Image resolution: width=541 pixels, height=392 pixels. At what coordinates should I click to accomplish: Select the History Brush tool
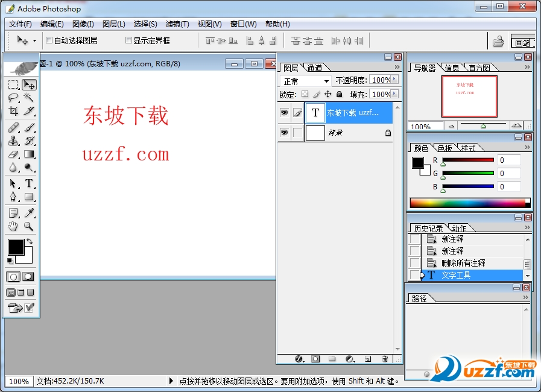click(30, 141)
